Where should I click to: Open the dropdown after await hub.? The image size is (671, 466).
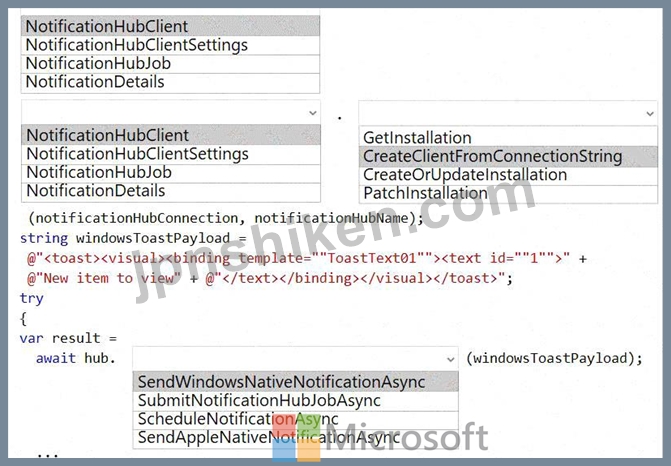pyautogui.click(x=295, y=359)
